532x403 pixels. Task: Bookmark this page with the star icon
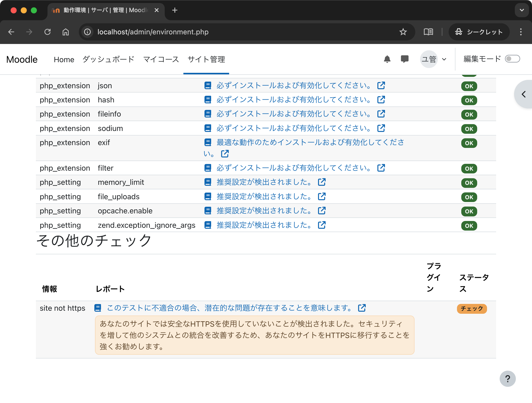point(403,32)
